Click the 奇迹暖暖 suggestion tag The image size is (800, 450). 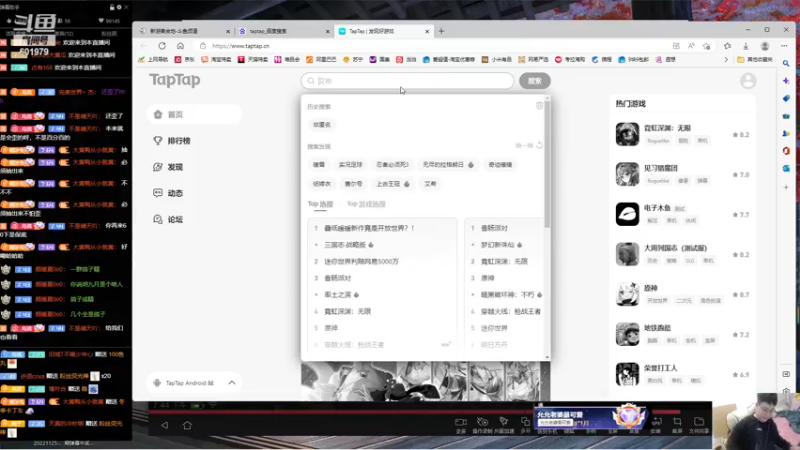click(500, 165)
